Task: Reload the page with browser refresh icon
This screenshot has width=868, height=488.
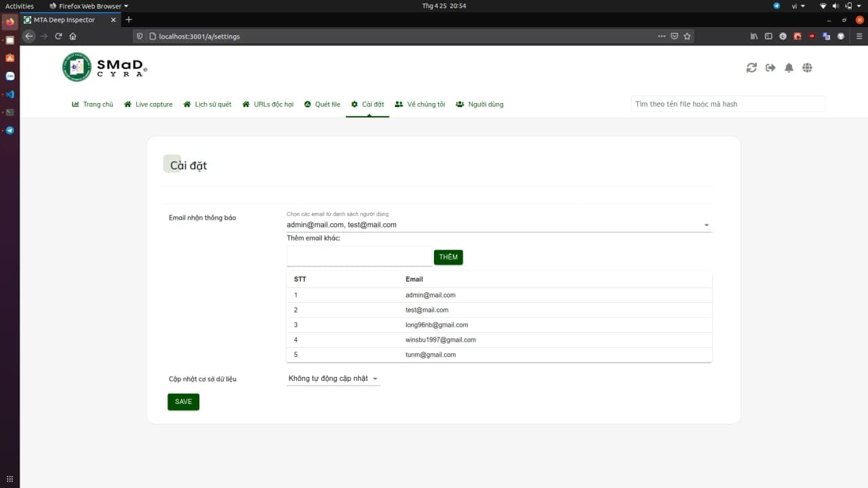Action: pyautogui.click(x=58, y=37)
